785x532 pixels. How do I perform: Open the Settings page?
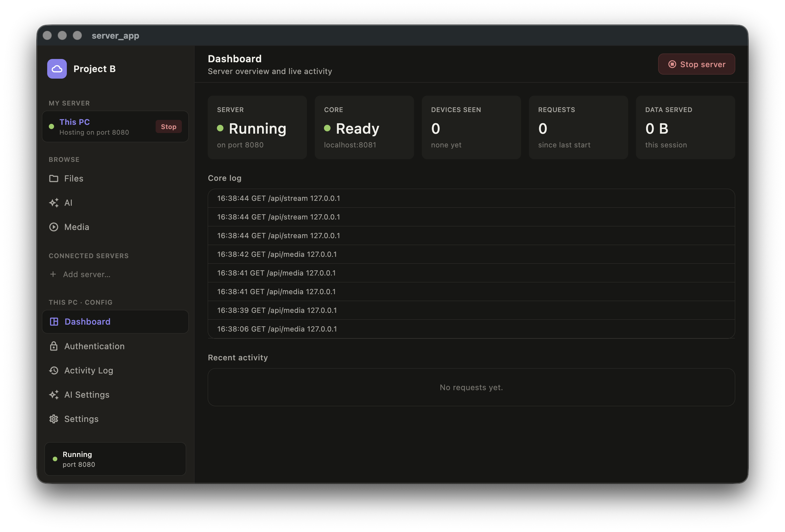pyautogui.click(x=115, y=419)
